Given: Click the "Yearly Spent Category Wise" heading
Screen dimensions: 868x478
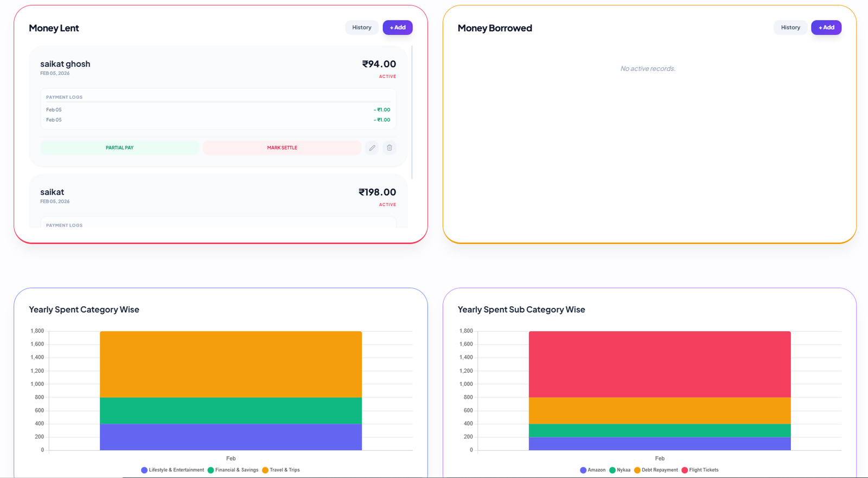Looking at the screenshot, I should 84,309.
